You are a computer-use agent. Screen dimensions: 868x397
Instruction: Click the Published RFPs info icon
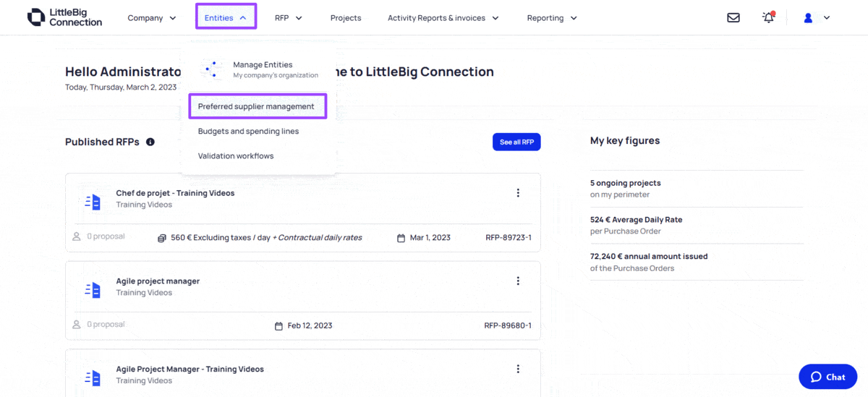(x=150, y=142)
